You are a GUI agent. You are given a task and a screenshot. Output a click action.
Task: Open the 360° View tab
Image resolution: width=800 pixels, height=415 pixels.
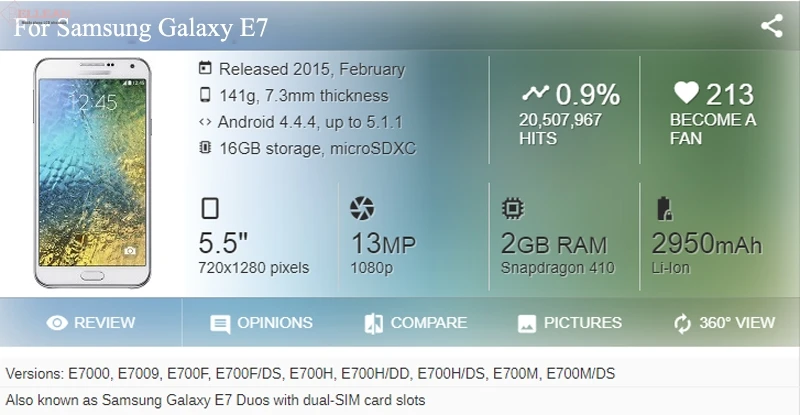[724, 323]
